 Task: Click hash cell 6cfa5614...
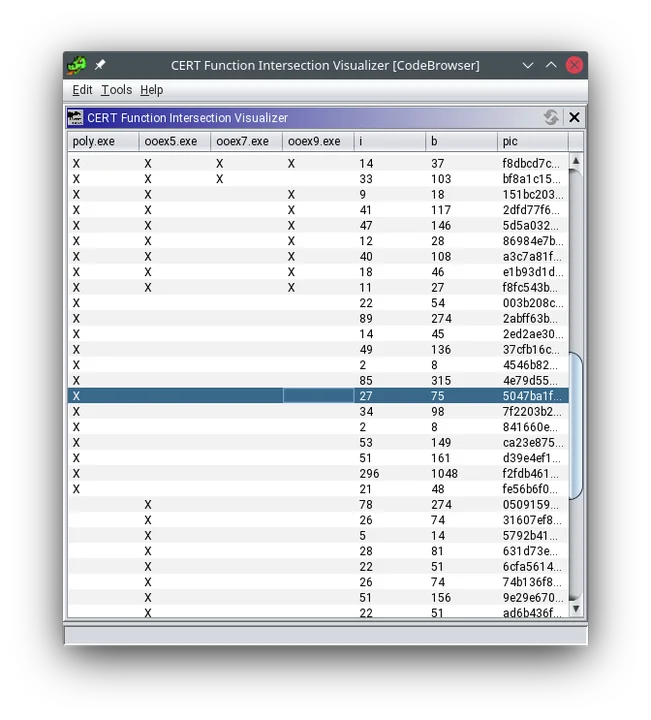pos(532,567)
